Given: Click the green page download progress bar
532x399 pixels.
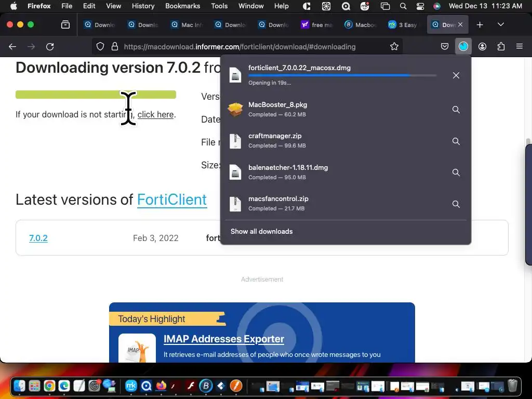Looking at the screenshot, I should tap(96, 95).
